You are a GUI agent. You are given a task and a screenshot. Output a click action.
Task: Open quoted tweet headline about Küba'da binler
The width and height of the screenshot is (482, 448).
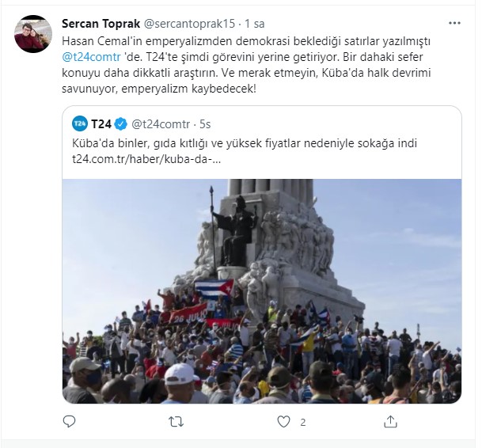245,143
